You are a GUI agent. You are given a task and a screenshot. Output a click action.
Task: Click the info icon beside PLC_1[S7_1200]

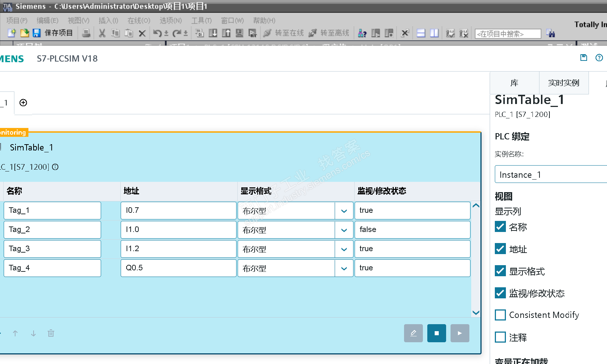click(55, 167)
